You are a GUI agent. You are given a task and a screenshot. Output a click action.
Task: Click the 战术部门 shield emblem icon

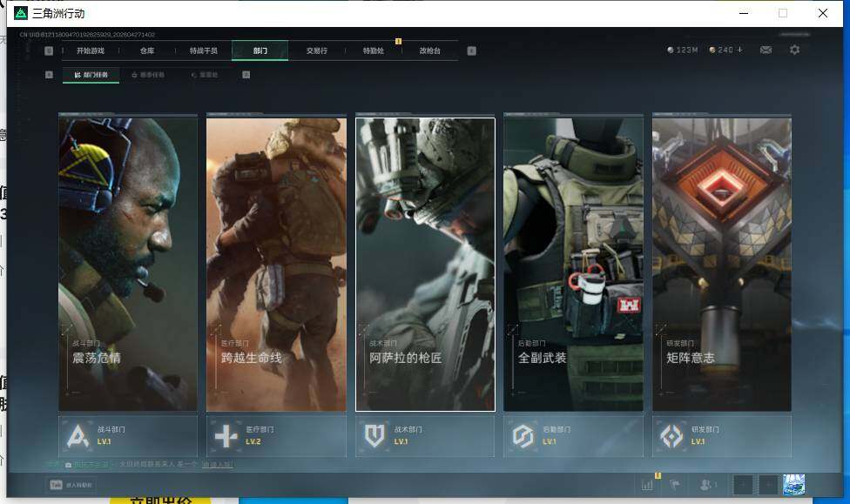coord(374,436)
